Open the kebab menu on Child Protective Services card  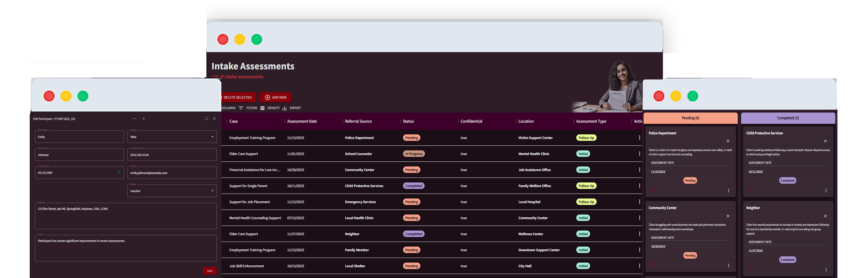click(x=826, y=191)
